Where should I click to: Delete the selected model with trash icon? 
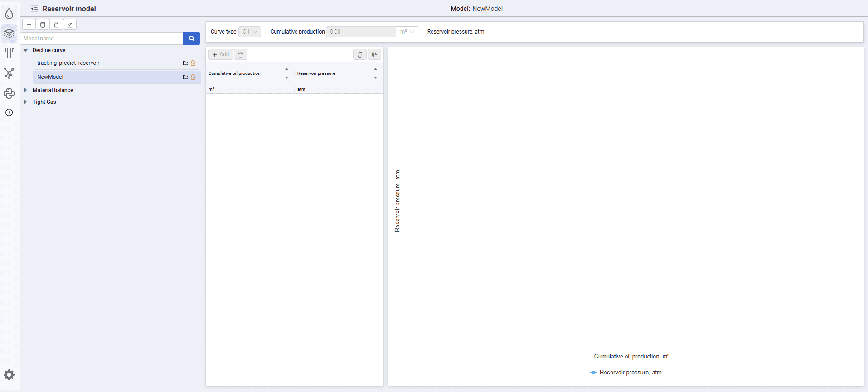coord(56,25)
